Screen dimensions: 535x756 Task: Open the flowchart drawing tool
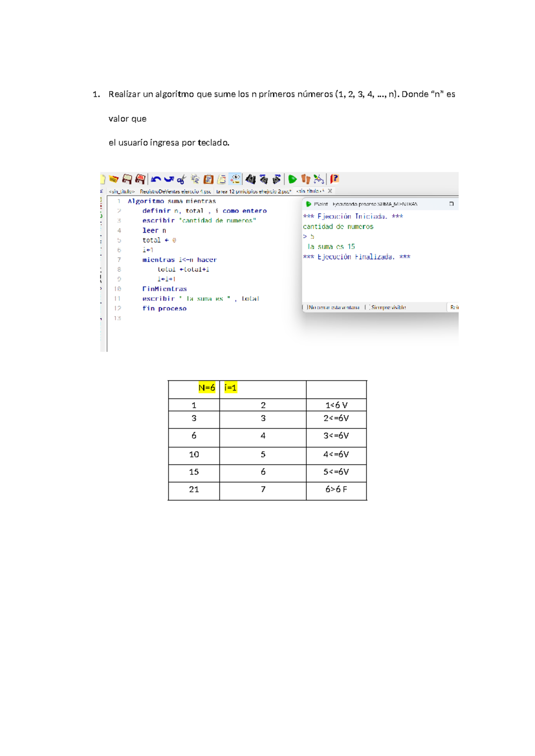(x=318, y=179)
